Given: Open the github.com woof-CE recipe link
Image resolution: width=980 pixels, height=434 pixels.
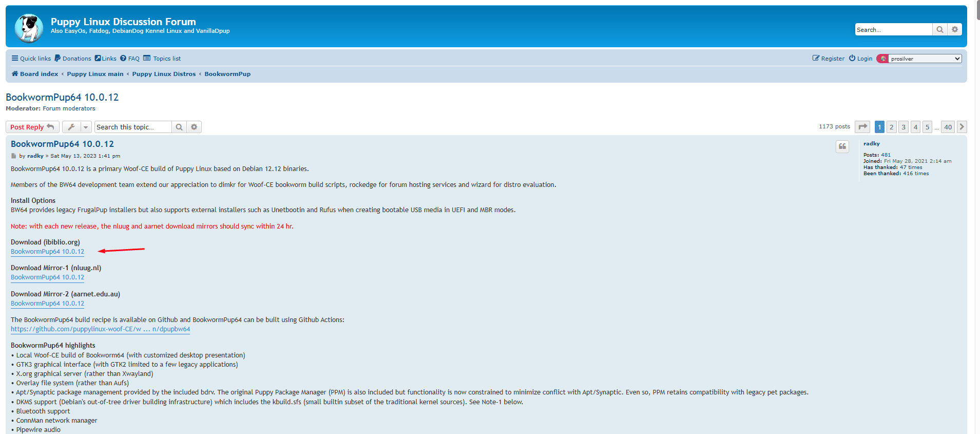Looking at the screenshot, I should point(100,329).
